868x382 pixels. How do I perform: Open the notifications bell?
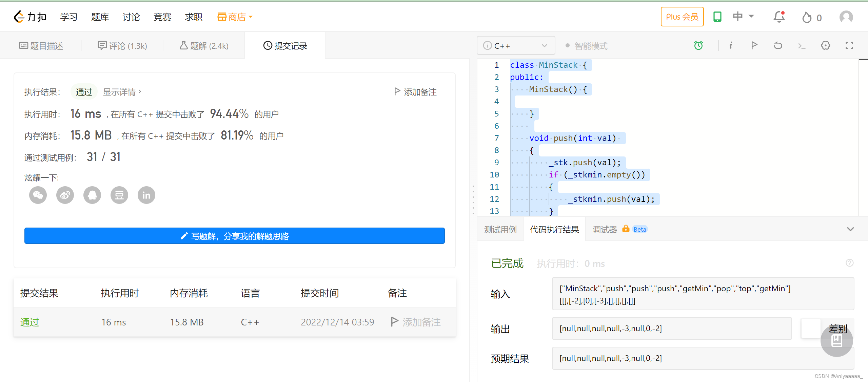click(779, 17)
